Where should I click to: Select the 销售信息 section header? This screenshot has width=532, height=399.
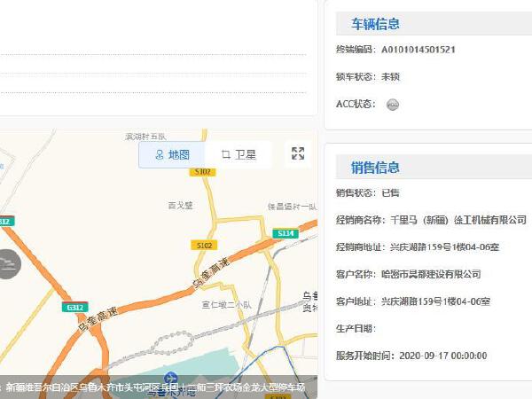point(375,167)
